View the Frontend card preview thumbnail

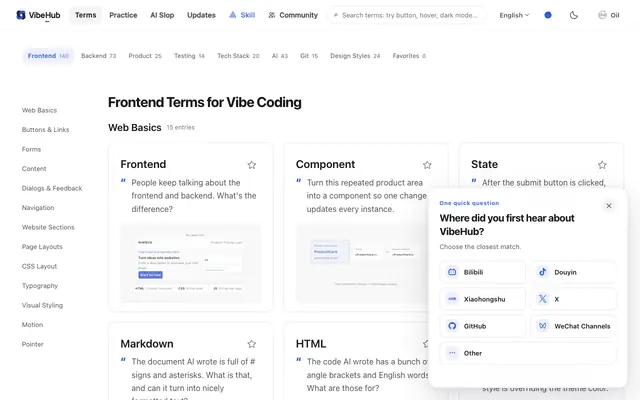[x=191, y=263]
